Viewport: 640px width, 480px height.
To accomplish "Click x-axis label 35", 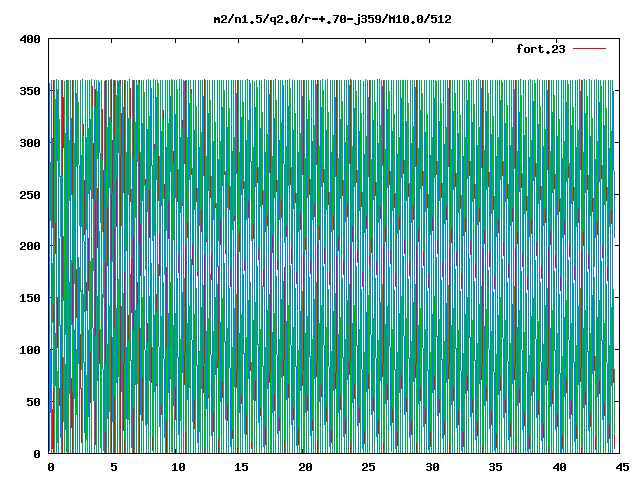I will click(x=496, y=467).
